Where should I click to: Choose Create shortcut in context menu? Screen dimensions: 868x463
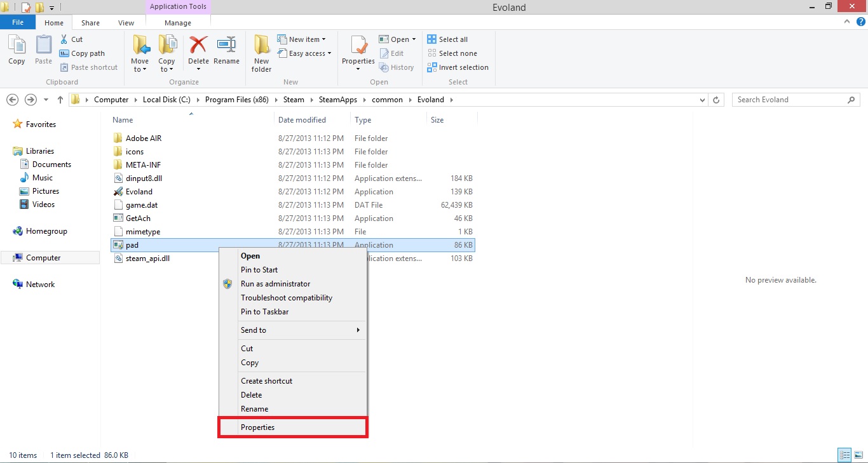(x=293, y=381)
